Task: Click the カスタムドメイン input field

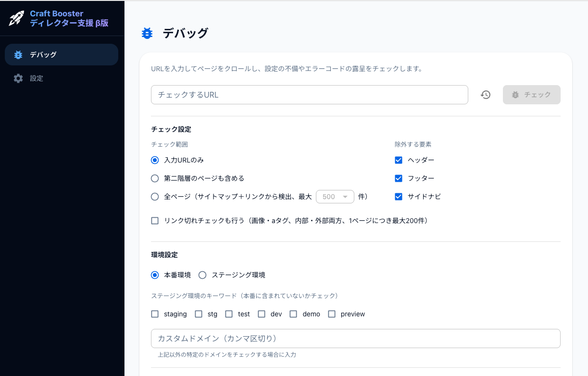Action: pos(356,338)
